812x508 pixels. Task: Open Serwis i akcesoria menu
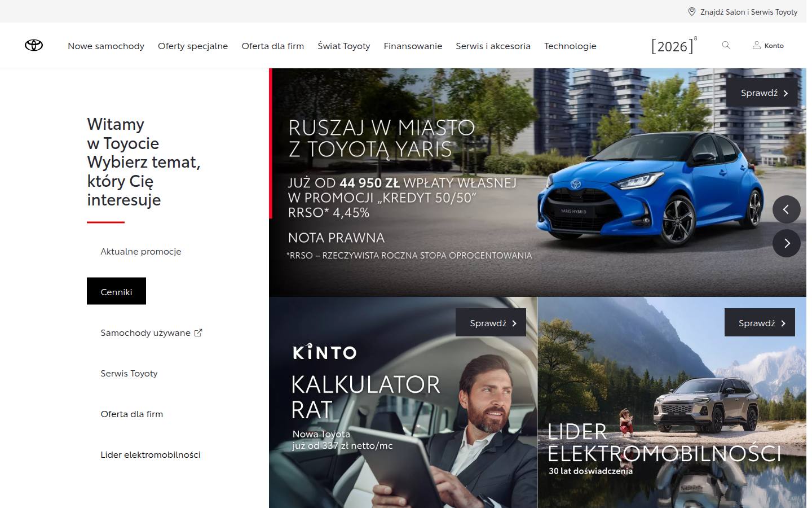coord(493,46)
